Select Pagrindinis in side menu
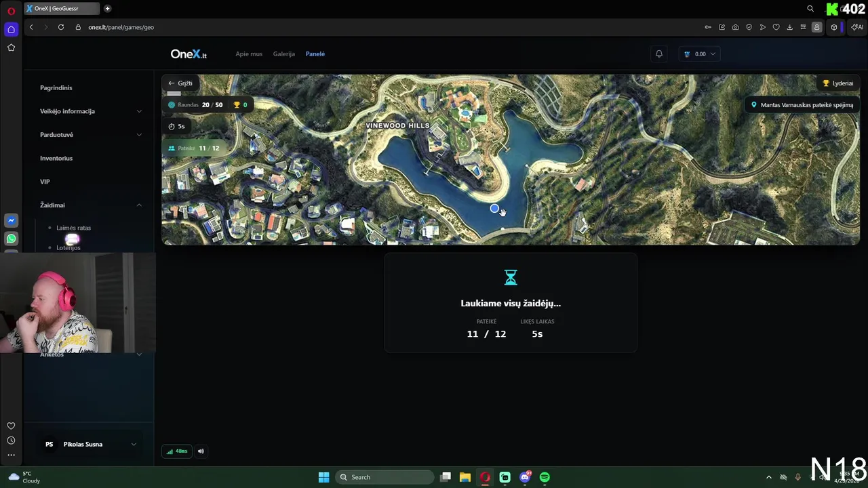Viewport: 868px width, 488px height. coord(56,87)
